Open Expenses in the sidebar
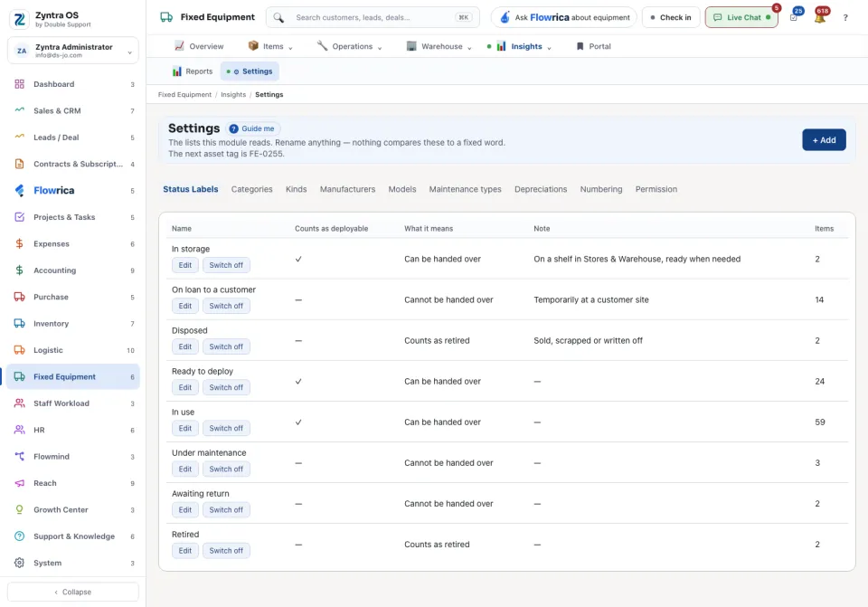The width and height of the screenshot is (868, 607). click(73, 243)
